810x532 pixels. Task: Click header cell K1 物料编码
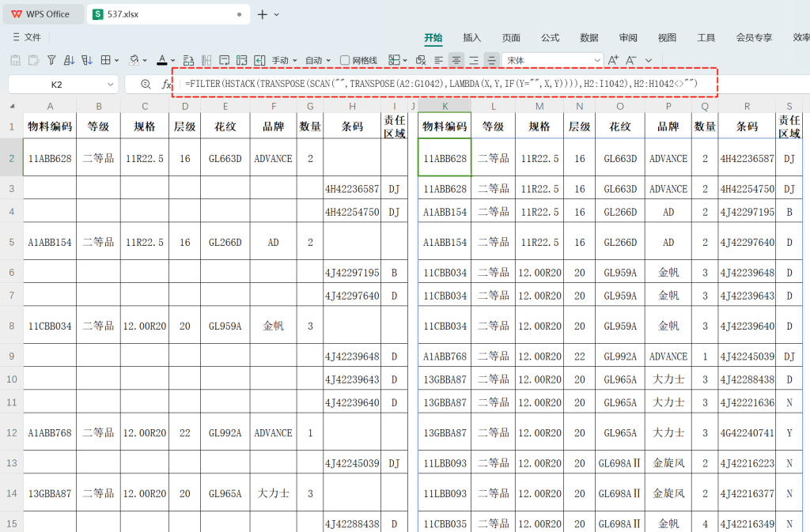click(445, 126)
